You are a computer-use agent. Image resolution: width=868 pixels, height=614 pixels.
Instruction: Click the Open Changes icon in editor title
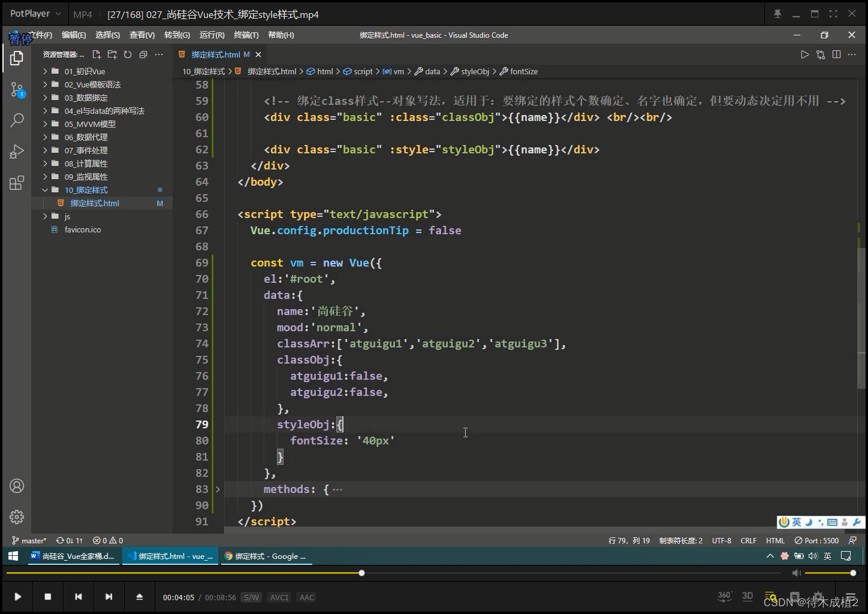pos(821,55)
